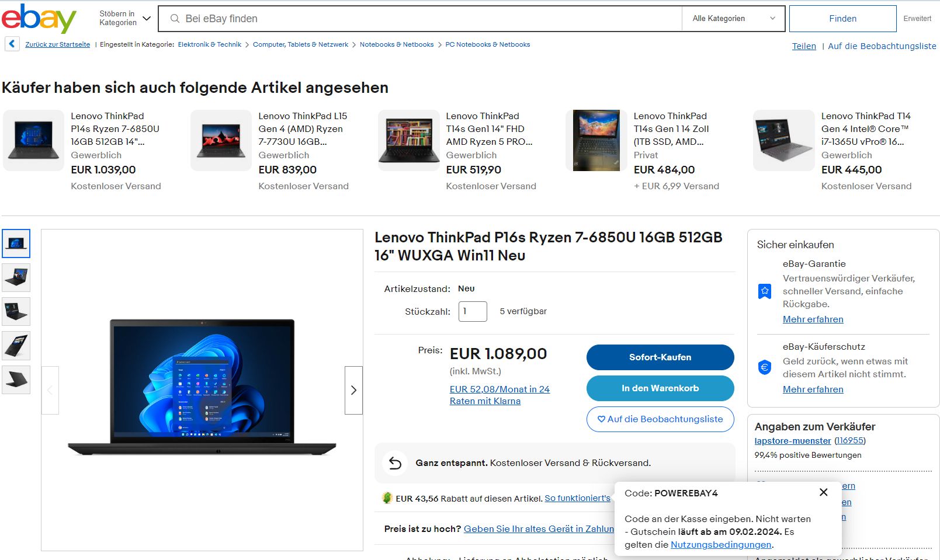Click the 5 verfügbar availability text
The width and height of the screenshot is (940, 560).
(523, 311)
